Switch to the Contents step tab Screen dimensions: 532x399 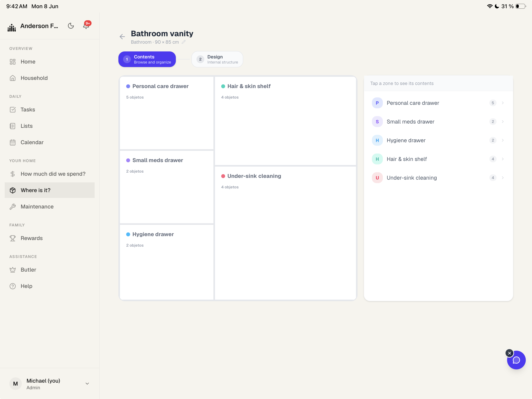click(147, 59)
